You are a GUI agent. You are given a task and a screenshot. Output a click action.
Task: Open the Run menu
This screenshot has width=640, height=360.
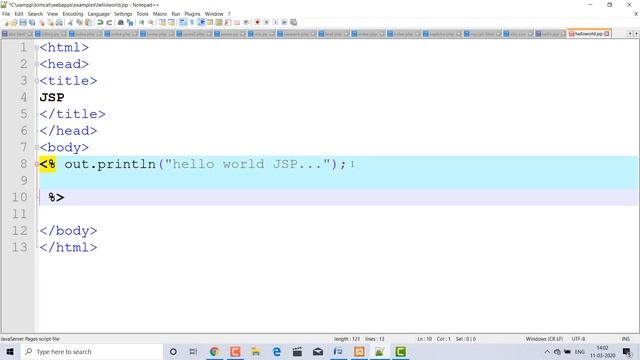tap(176, 14)
